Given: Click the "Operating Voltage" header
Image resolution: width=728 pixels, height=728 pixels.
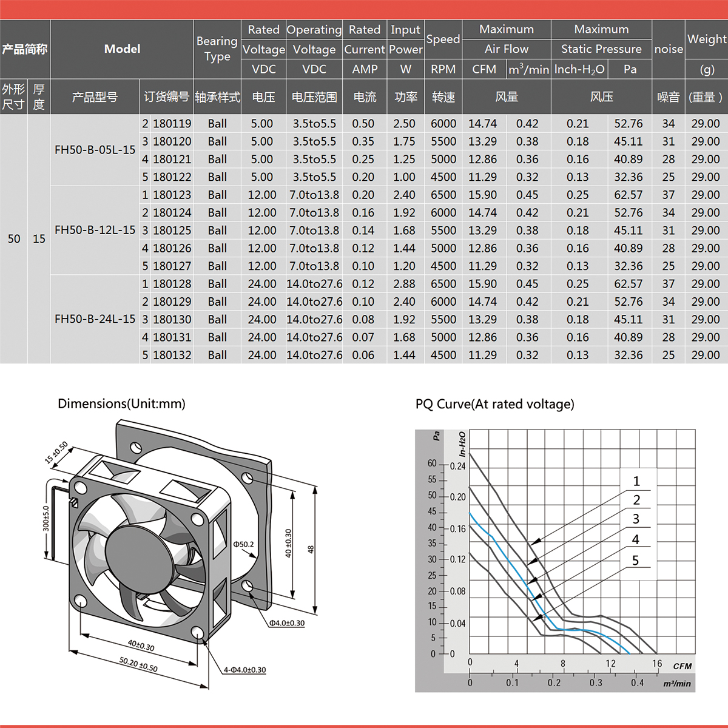Looking at the screenshot, I should [x=314, y=39].
